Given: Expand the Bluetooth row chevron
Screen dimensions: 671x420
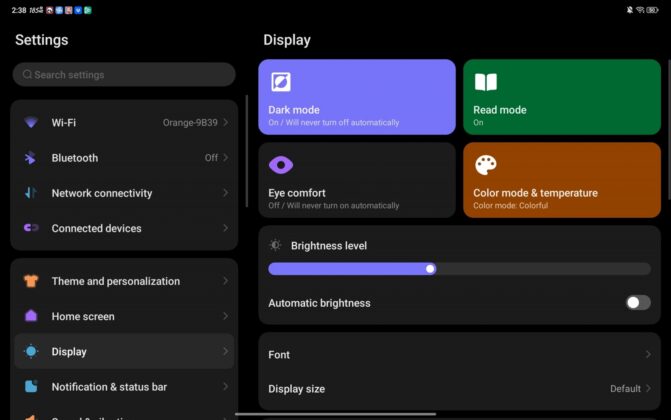Looking at the screenshot, I should (226, 158).
